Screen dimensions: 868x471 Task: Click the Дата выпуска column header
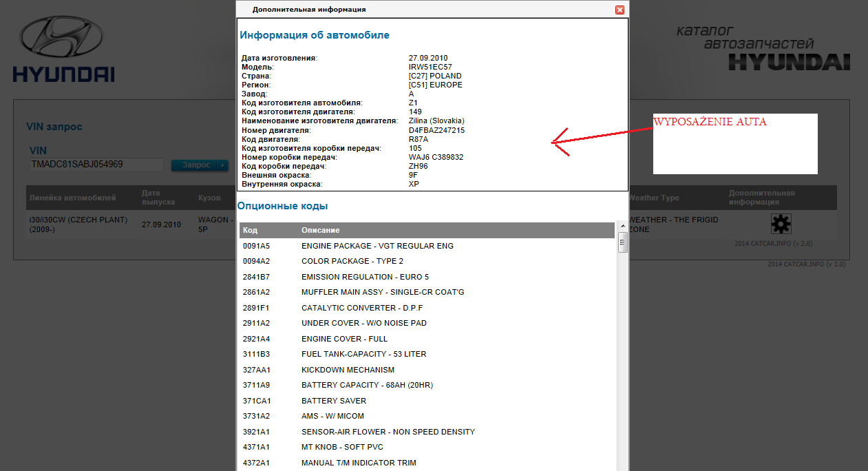(158, 198)
